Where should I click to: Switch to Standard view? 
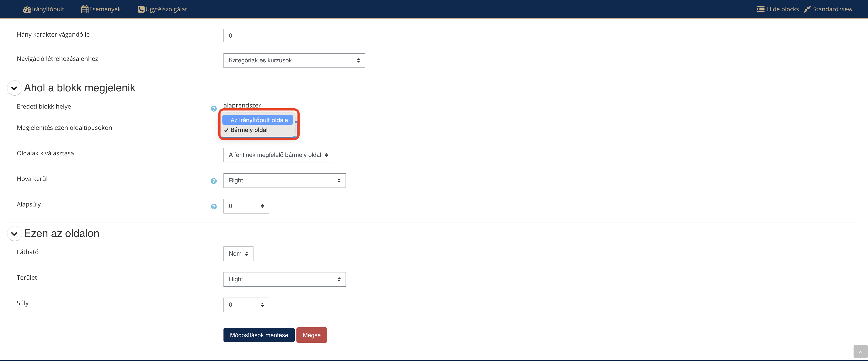click(x=828, y=9)
